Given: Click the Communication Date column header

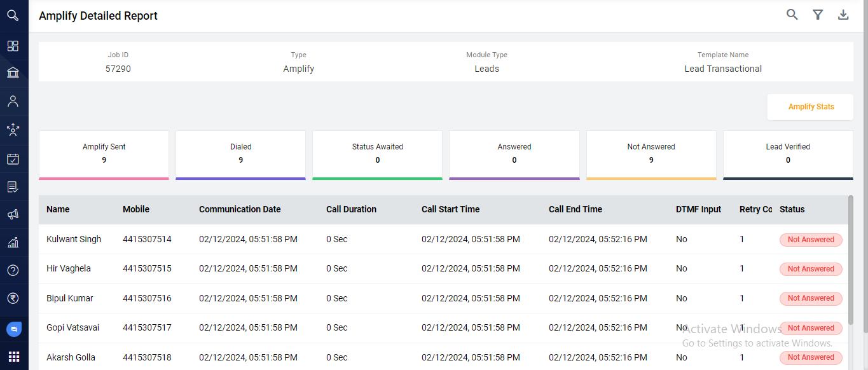Looking at the screenshot, I should [240, 209].
